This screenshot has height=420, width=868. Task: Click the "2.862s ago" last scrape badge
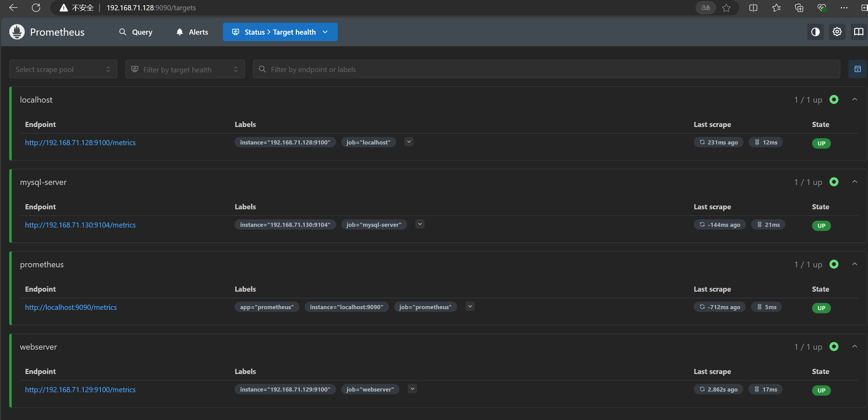718,389
